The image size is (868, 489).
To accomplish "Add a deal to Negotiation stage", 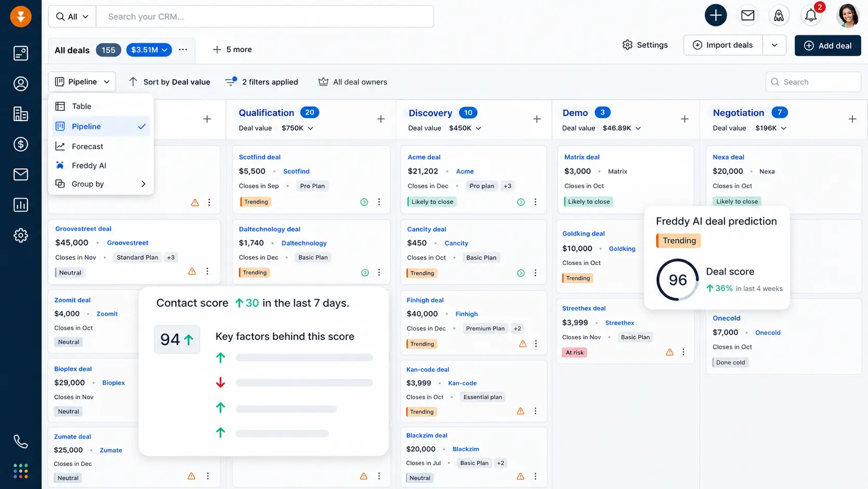I will (x=852, y=119).
